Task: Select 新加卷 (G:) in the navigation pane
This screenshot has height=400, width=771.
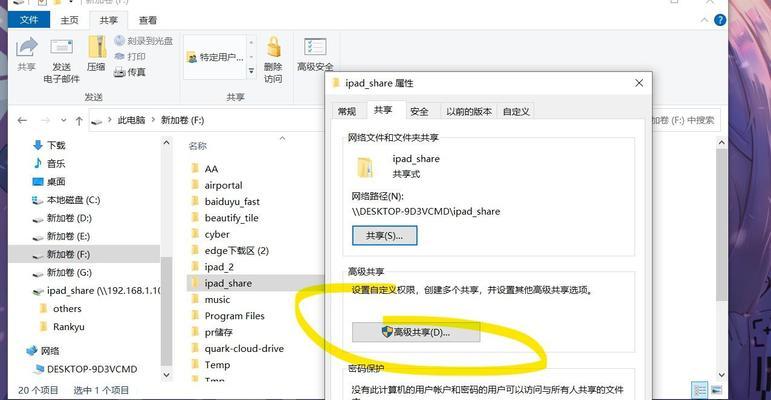Action: tap(69, 273)
